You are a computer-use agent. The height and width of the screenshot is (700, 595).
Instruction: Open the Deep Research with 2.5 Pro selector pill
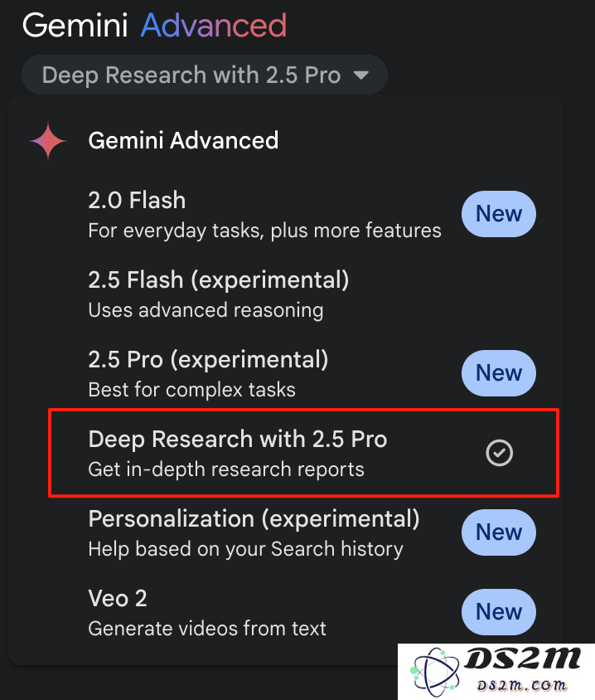[205, 75]
